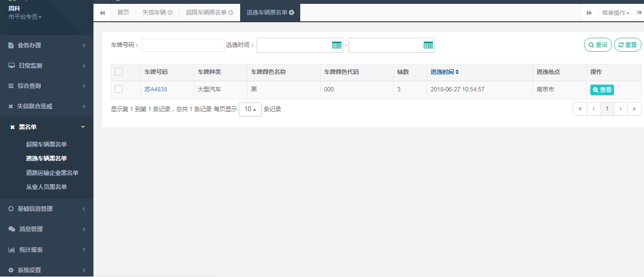This screenshot has height=277, width=644.
Task: Go to last page of results
Action: click(x=634, y=109)
